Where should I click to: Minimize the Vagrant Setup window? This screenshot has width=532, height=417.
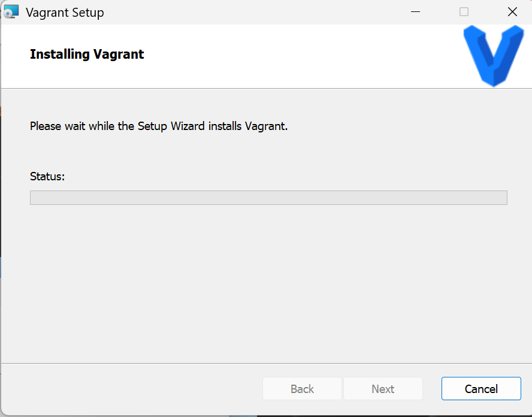pos(415,12)
